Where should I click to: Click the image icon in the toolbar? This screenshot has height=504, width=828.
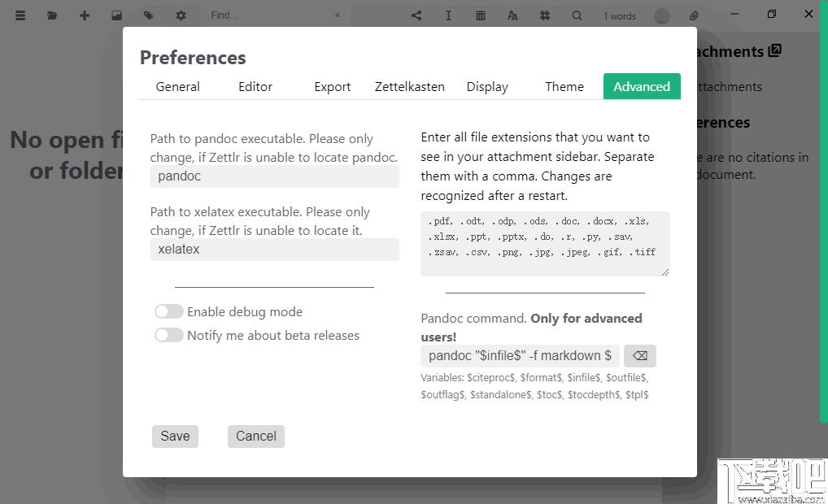(116, 15)
